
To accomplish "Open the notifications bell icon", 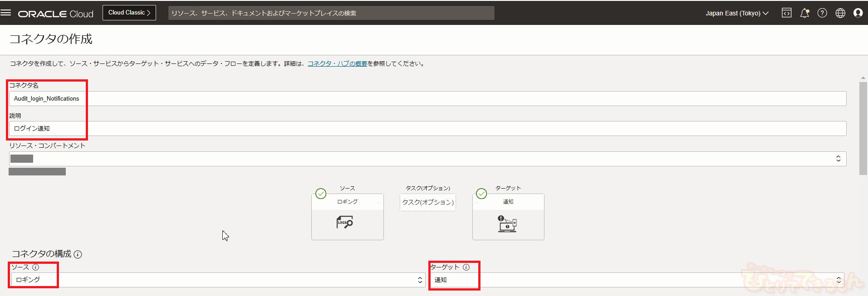I will pos(804,13).
